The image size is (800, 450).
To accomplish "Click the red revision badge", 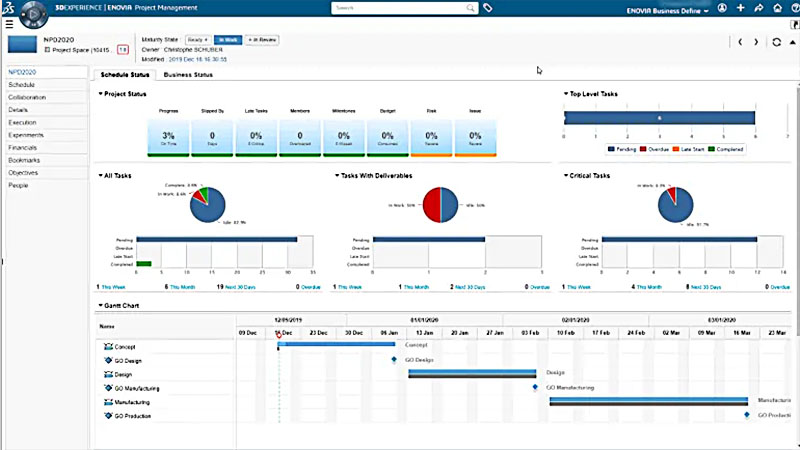I will pos(122,49).
